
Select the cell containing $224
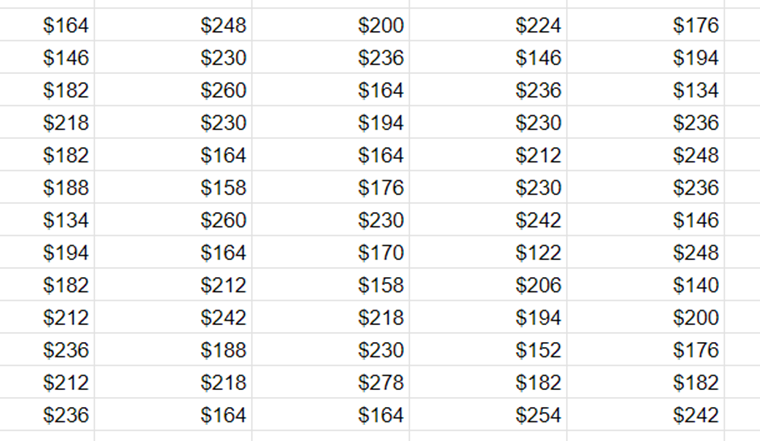tap(488, 25)
